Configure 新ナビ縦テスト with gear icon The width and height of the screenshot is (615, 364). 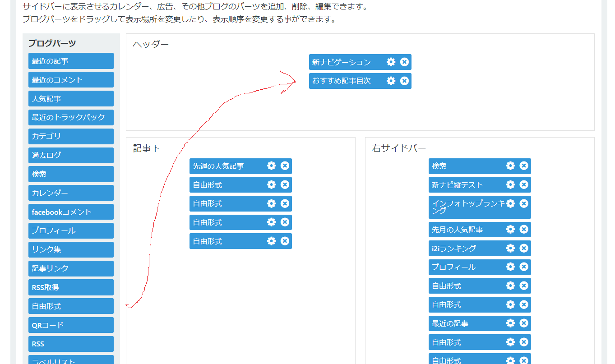(x=510, y=184)
